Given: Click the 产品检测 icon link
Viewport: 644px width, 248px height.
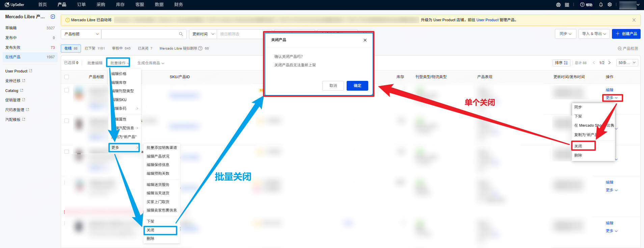Looking at the screenshot, I should tap(628, 49).
